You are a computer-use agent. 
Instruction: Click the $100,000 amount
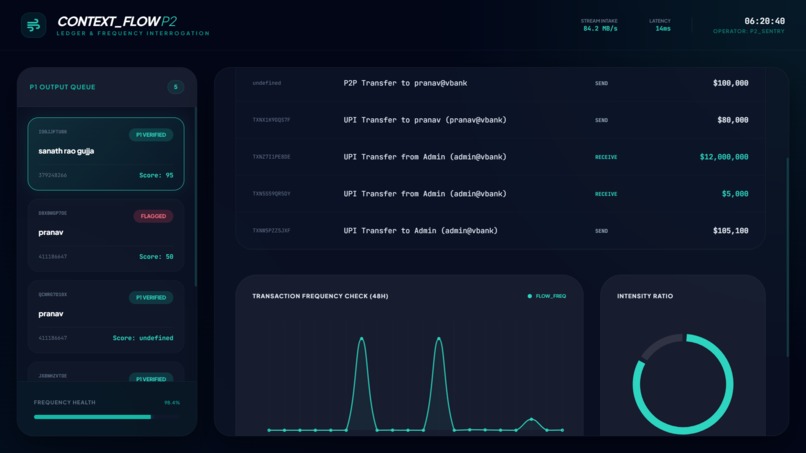point(730,83)
